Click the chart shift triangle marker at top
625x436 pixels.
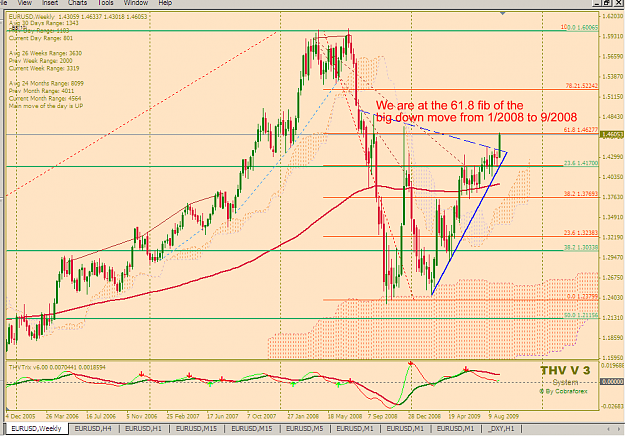pyautogui.click(x=503, y=14)
